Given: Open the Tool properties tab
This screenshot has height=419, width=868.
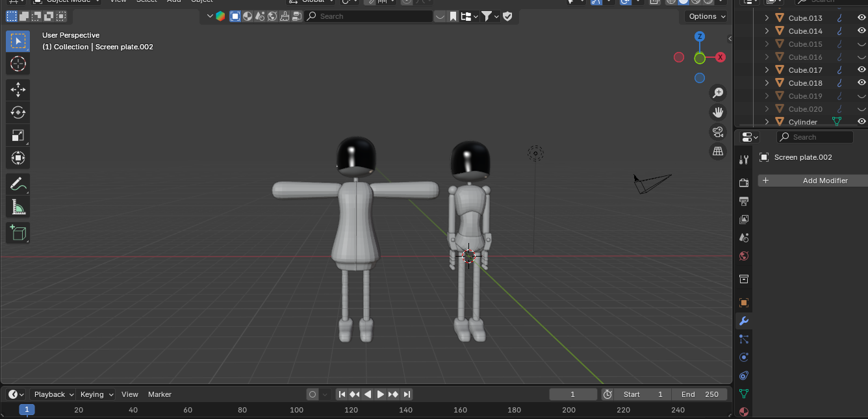Looking at the screenshot, I should (x=744, y=160).
